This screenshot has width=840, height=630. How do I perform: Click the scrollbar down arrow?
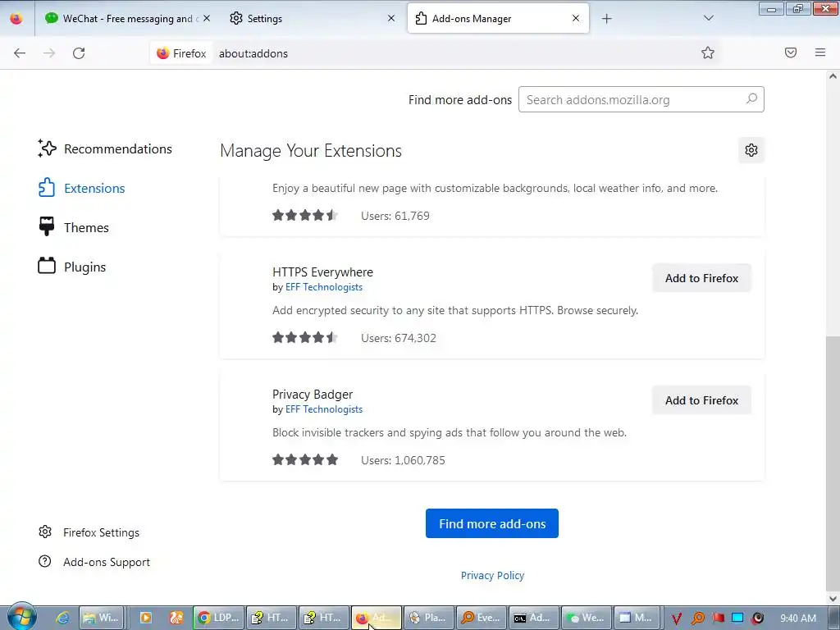pyautogui.click(x=833, y=598)
